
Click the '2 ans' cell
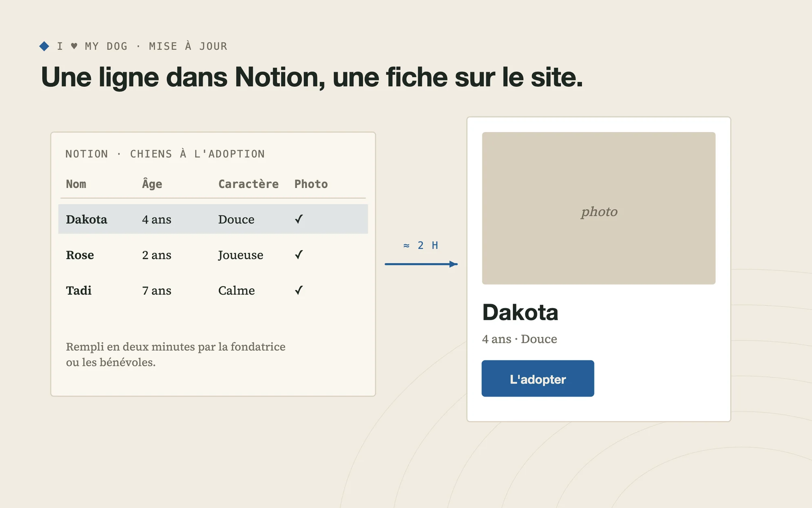click(x=157, y=255)
